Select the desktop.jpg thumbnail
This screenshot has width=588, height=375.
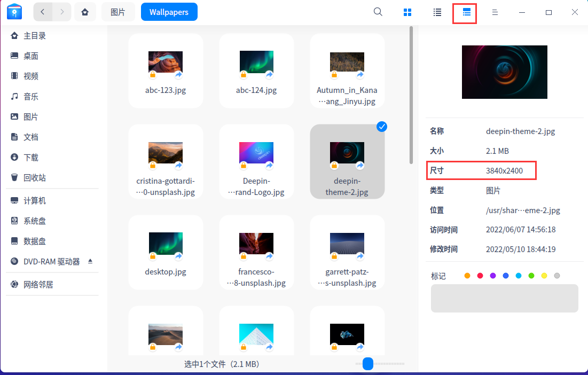166,244
